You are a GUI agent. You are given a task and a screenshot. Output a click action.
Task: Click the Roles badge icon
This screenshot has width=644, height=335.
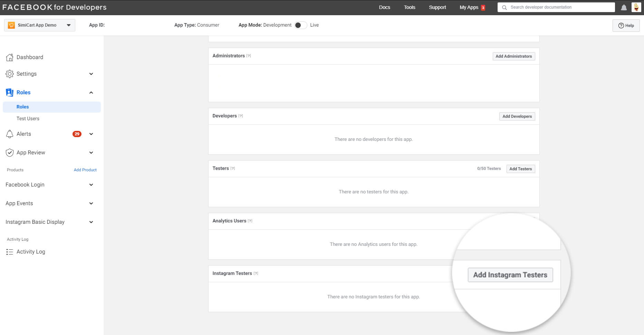click(10, 93)
